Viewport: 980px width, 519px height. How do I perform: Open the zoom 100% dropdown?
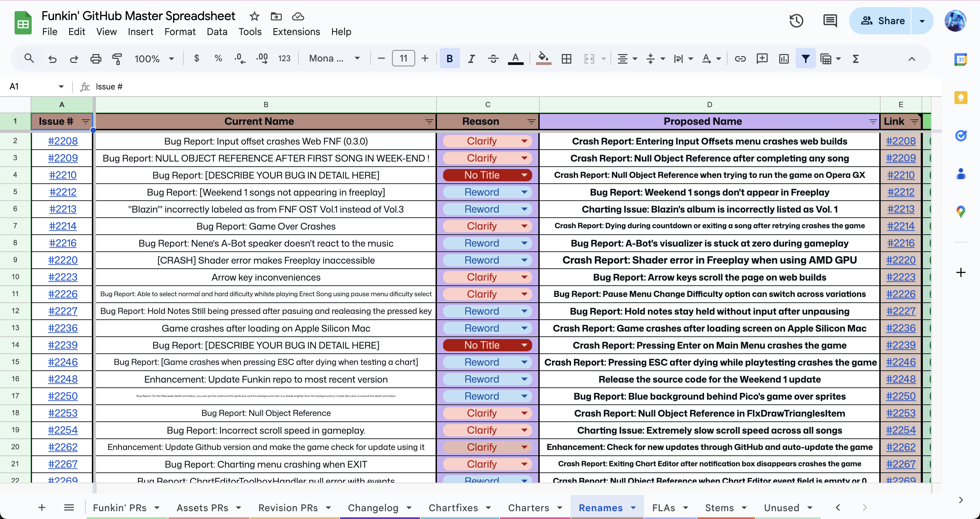(x=154, y=58)
